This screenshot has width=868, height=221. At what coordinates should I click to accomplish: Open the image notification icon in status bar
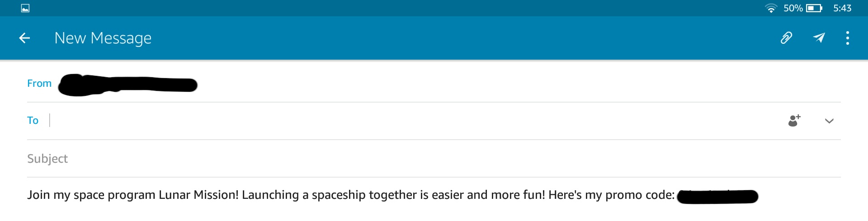click(x=25, y=8)
